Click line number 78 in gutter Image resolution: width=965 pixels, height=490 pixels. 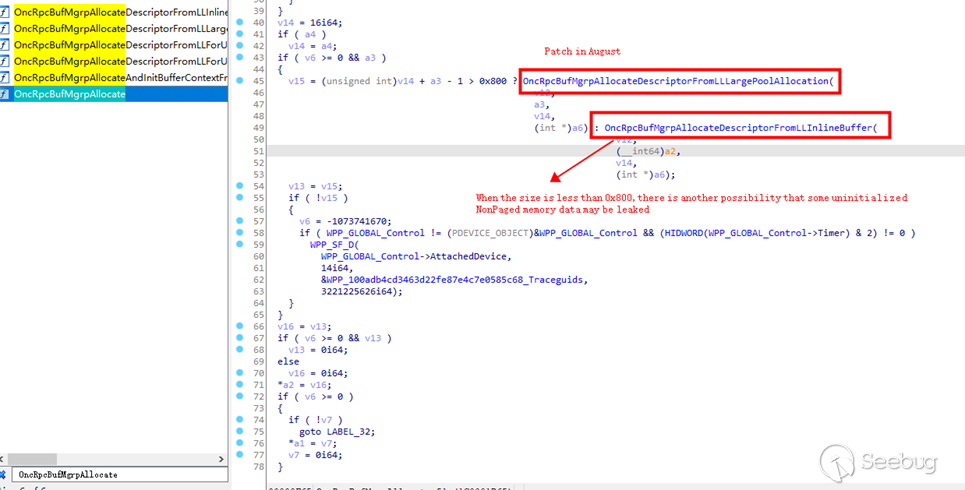(258, 467)
